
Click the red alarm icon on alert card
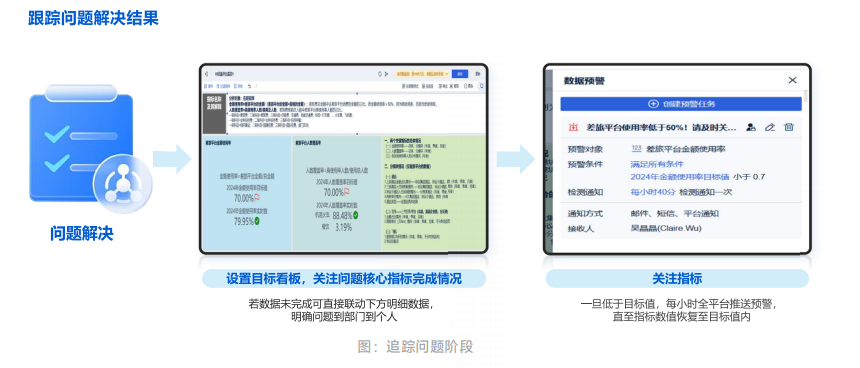(574, 127)
